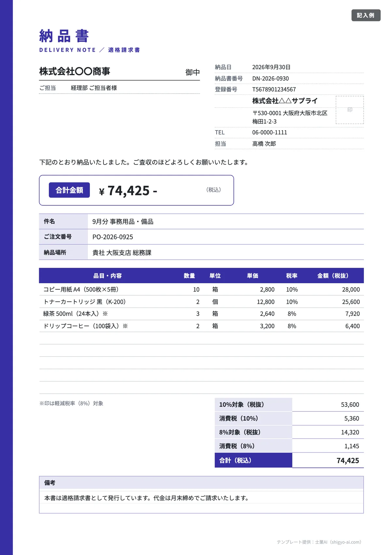Screen dimensions: 392x555
Task: Select registration number T5678901234567
Action: (x=274, y=89)
